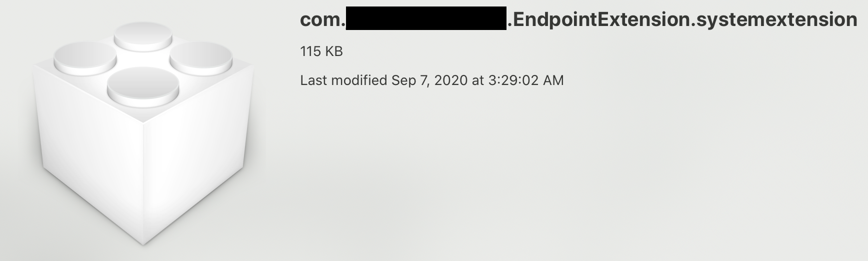Click the black redacted block in the file name

click(x=426, y=18)
